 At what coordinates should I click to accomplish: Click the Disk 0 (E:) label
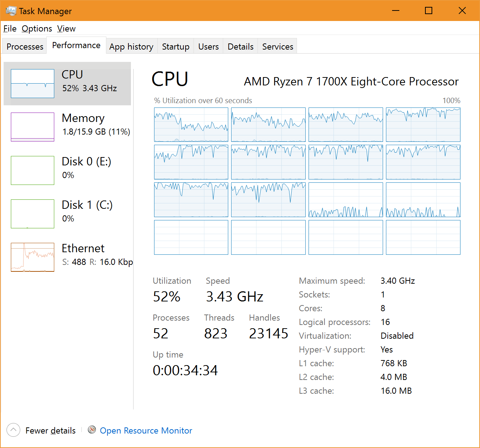point(86,161)
